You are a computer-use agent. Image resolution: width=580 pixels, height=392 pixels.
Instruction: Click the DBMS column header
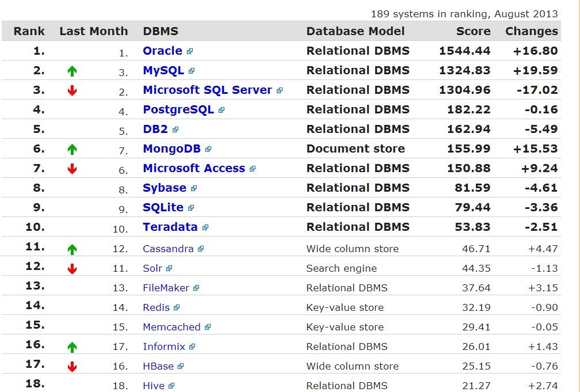pyautogui.click(x=161, y=31)
